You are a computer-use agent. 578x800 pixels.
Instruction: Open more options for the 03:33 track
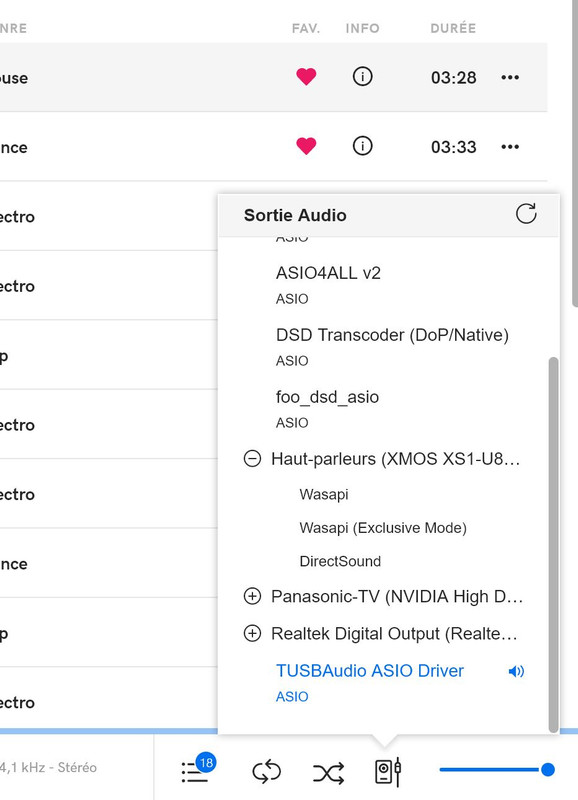pyautogui.click(x=510, y=147)
